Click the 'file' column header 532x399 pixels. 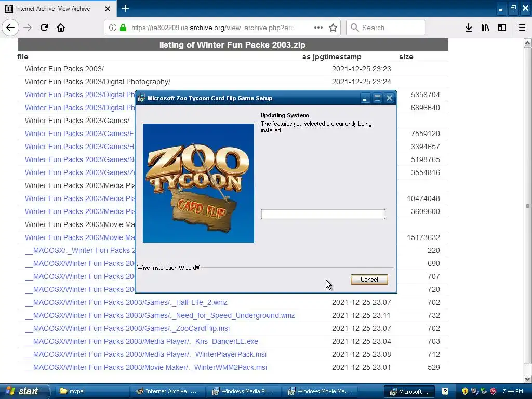tap(23, 57)
